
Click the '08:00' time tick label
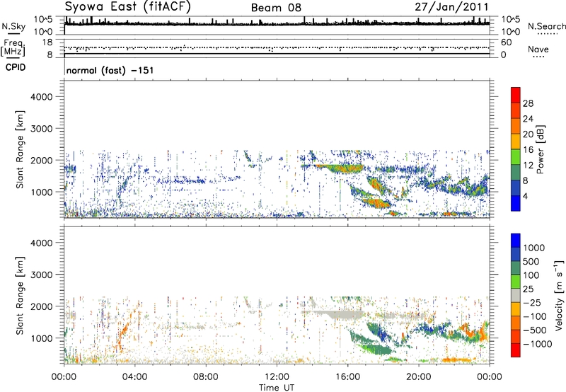[x=206, y=377]
